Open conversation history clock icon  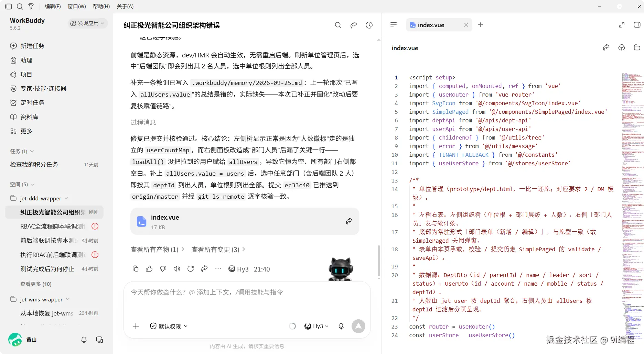pyautogui.click(x=369, y=25)
